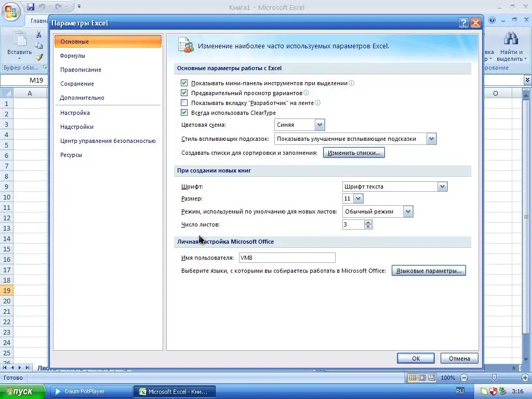Click the dialog help question mark icon

(x=463, y=23)
